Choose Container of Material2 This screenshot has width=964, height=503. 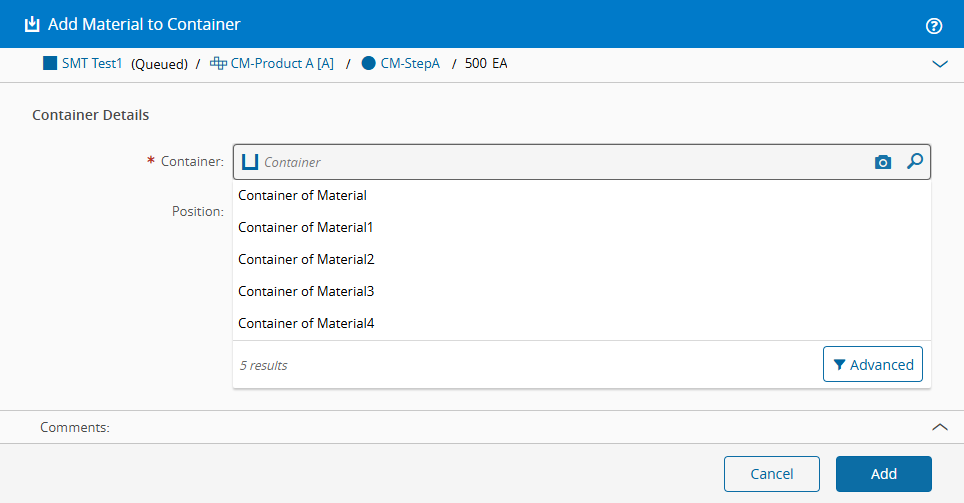(x=305, y=259)
